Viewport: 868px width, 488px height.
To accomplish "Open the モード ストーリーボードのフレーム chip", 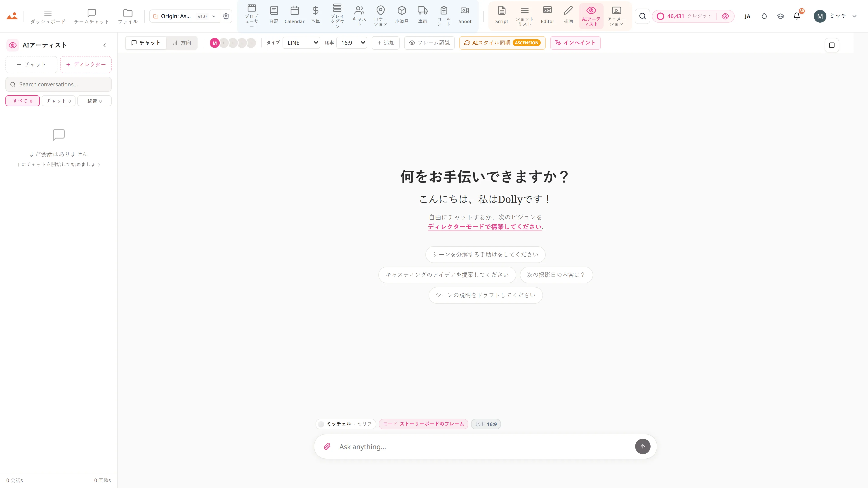I will click(x=423, y=424).
